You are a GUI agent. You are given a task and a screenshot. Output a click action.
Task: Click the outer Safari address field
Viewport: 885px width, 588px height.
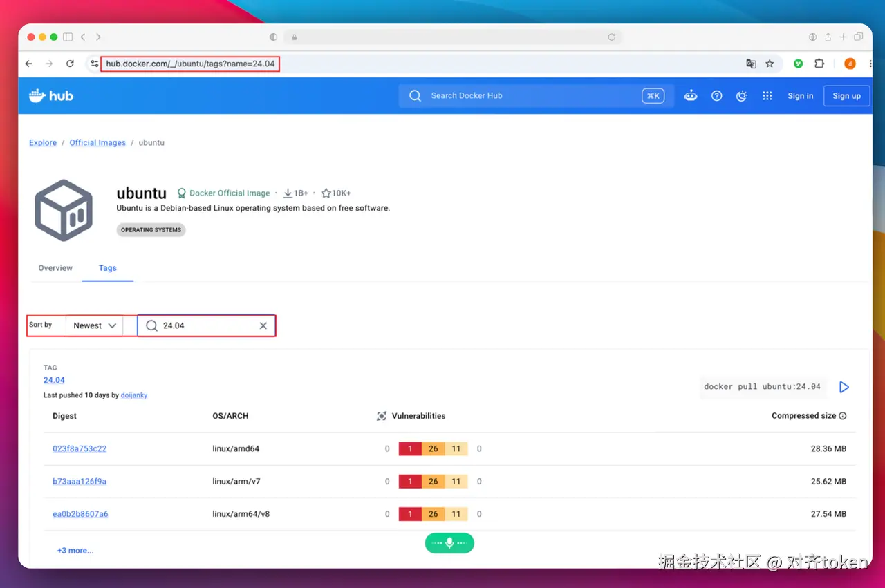pos(453,37)
